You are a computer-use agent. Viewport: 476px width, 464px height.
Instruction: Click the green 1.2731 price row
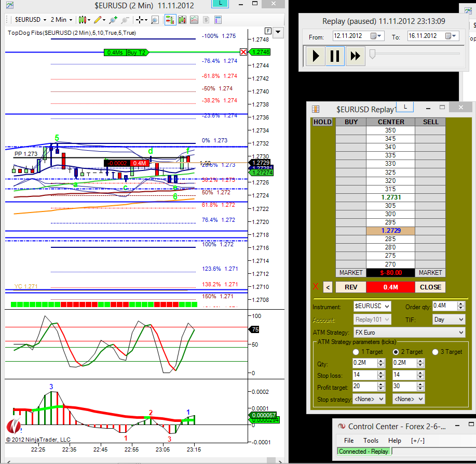click(390, 197)
